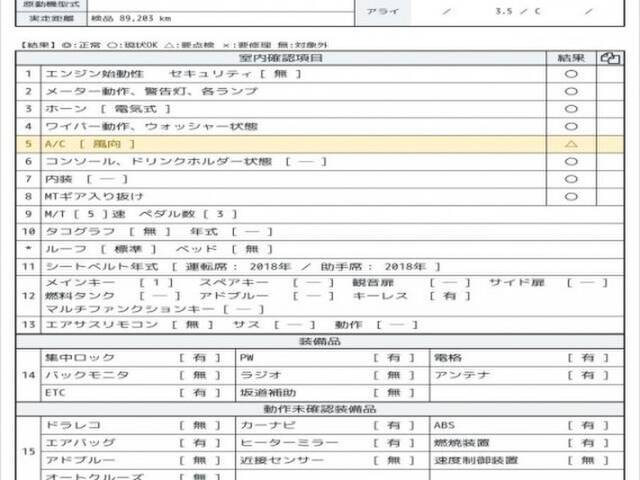The width and height of the screenshot is (640, 480).
Task: Select the 燃焼装置 entry
Action: (x=521, y=443)
